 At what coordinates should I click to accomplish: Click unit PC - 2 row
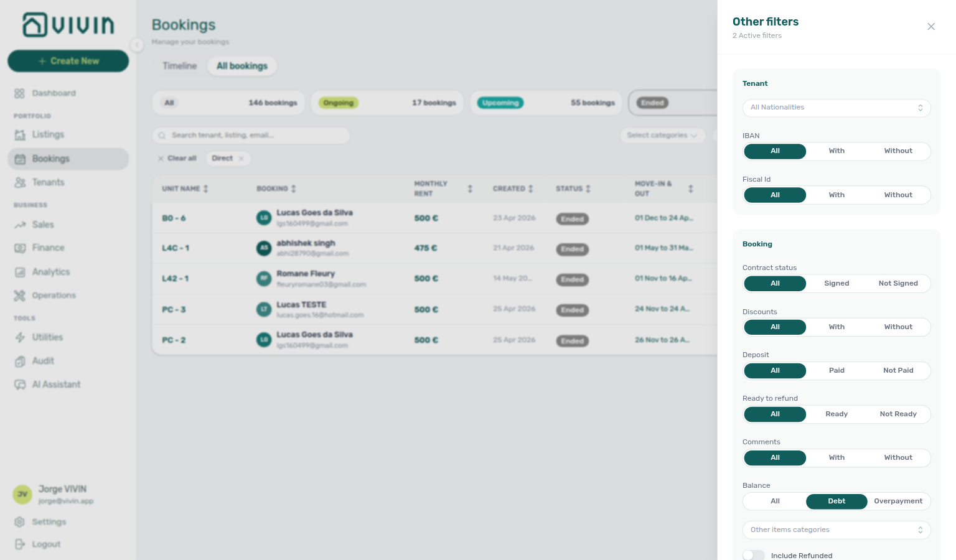(435, 340)
